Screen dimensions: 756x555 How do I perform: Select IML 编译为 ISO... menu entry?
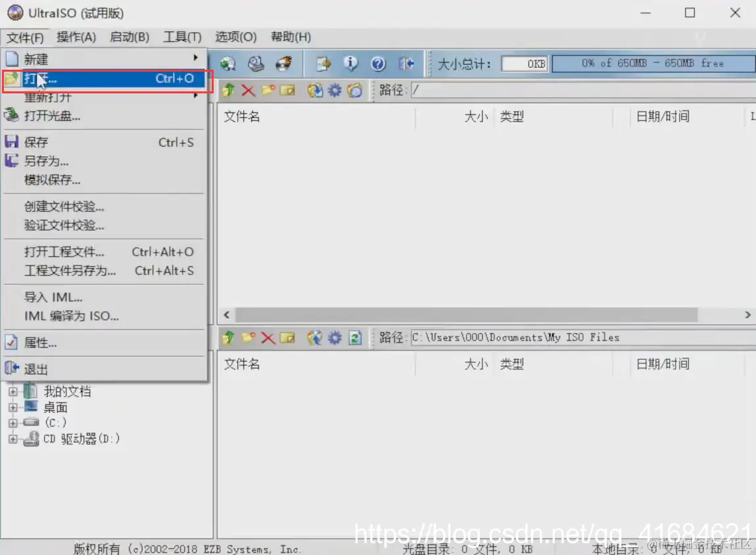104,316
